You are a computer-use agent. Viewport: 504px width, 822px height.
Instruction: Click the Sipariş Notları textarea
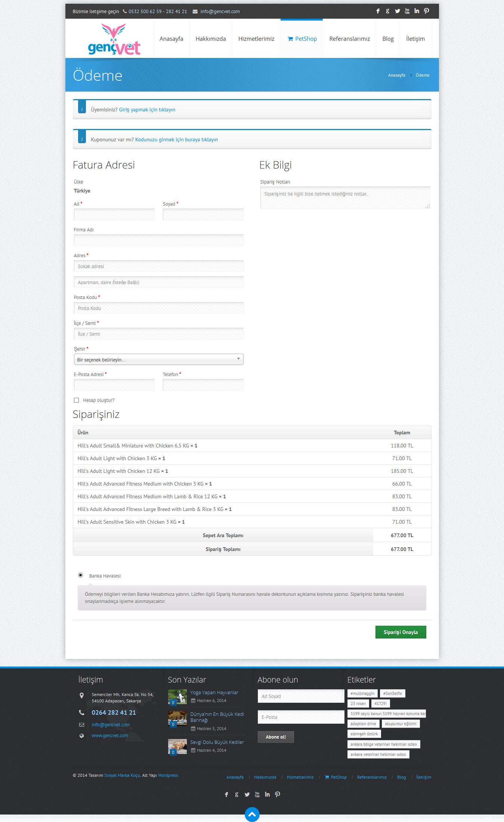pyautogui.click(x=345, y=198)
